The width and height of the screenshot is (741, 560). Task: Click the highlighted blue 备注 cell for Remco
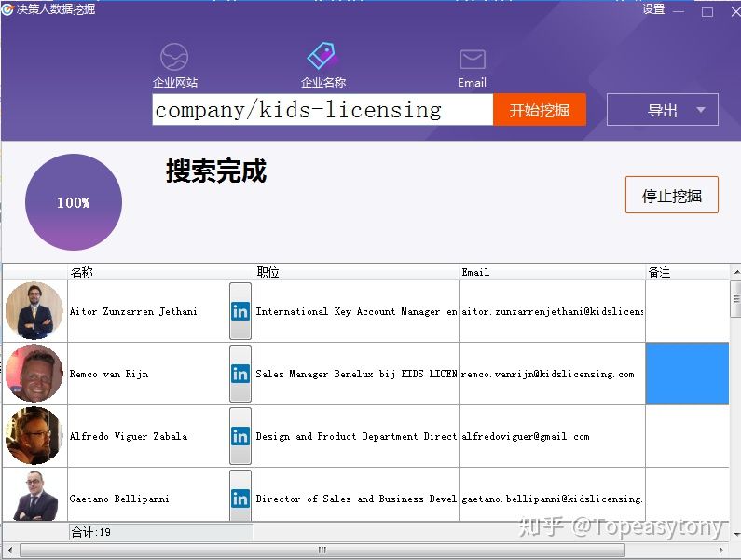pos(687,374)
